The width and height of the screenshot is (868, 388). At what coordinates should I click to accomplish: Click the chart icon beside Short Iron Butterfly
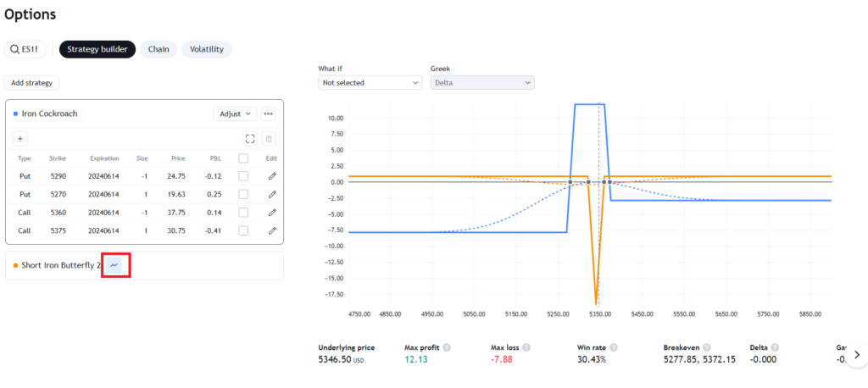(x=114, y=265)
